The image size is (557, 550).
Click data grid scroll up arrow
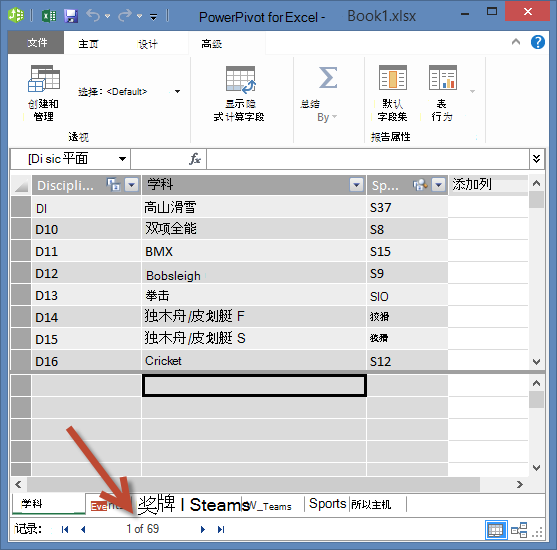(536, 183)
